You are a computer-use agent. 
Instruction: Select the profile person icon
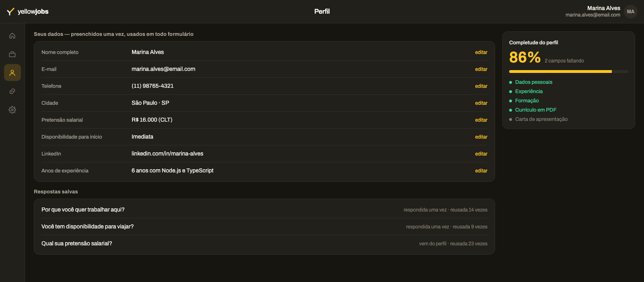tap(12, 73)
